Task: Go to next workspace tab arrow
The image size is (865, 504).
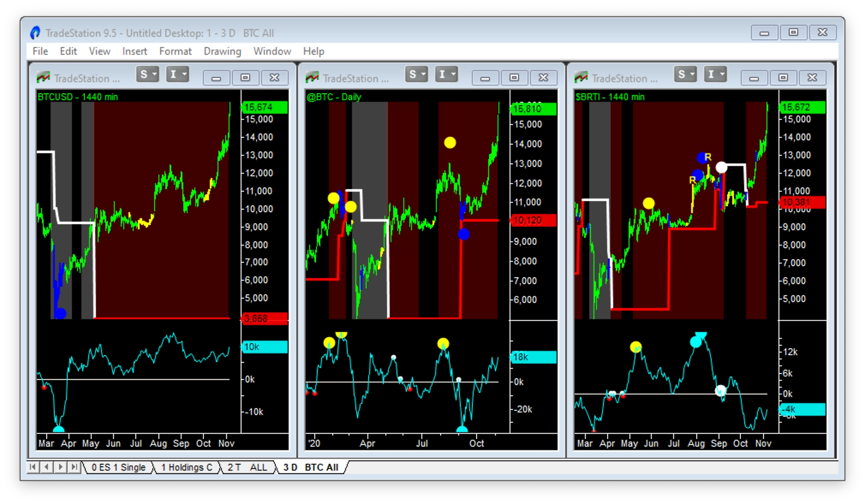Action: click(60, 467)
